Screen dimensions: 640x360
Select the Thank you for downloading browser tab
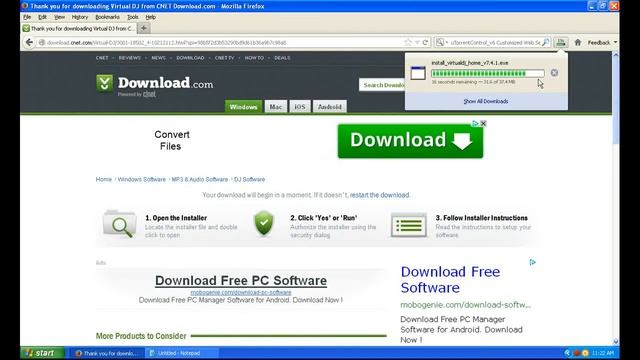79,28
